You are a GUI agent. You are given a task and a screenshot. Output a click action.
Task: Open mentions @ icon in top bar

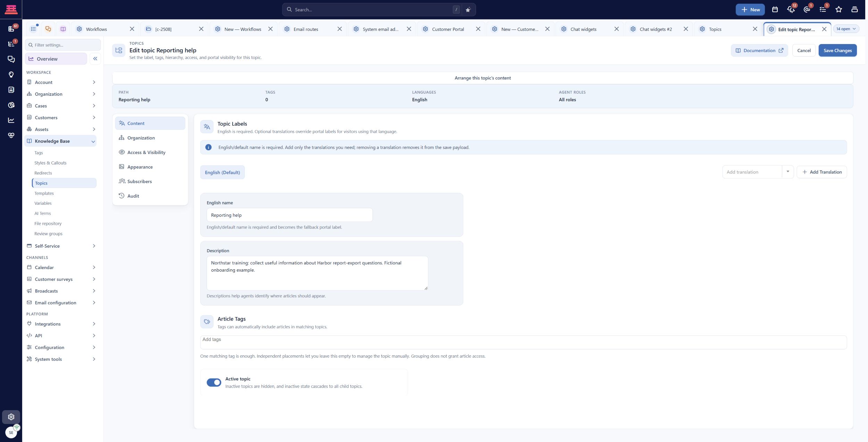coord(807,10)
